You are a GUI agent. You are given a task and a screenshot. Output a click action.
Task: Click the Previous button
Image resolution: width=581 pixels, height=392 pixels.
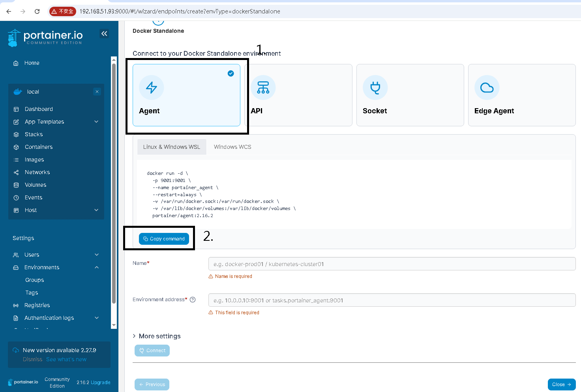pos(152,384)
